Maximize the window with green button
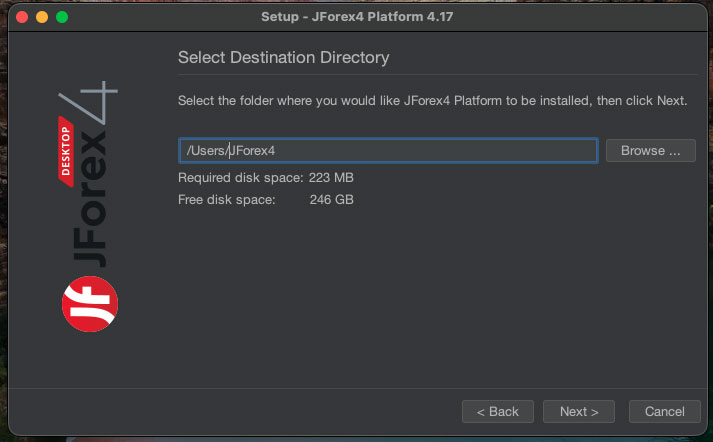 (62, 17)
